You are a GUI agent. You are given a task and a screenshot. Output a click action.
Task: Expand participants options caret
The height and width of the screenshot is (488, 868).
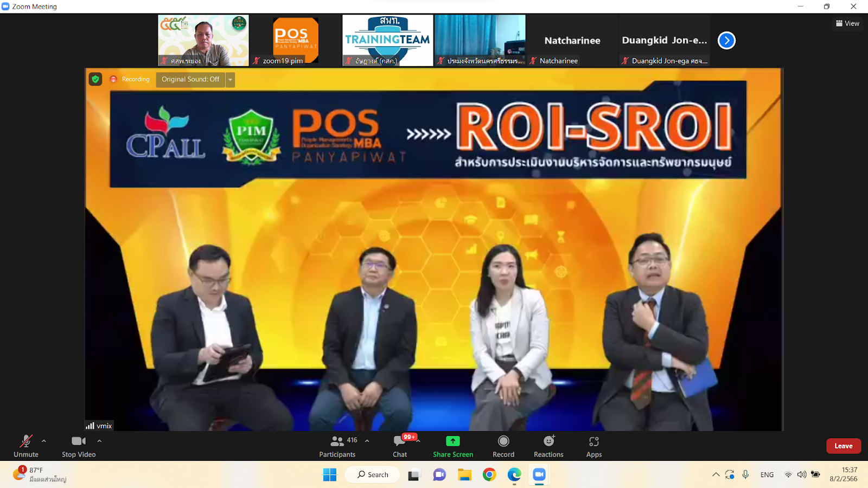[367, 441]
